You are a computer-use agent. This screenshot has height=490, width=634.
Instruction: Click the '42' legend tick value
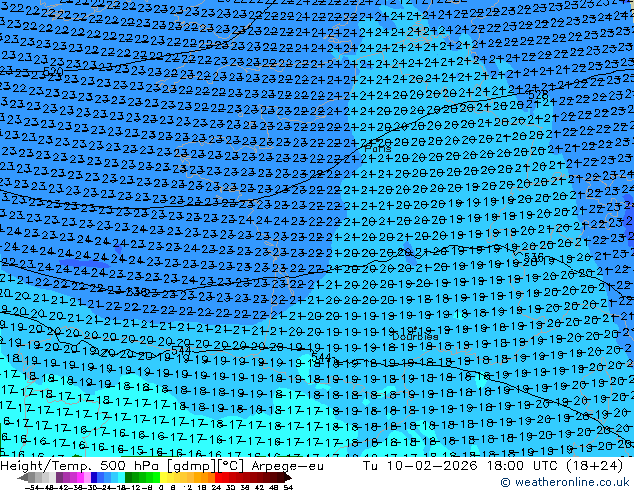[260, 488]
